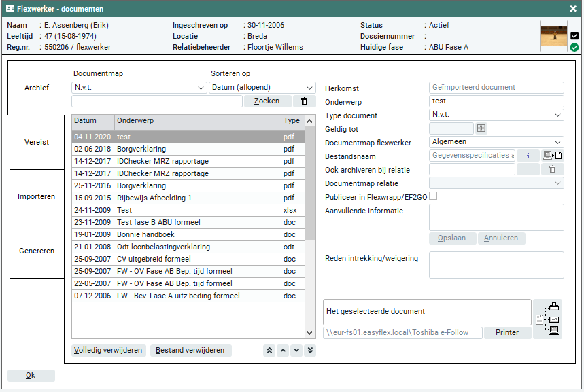This screenshot has height=392, width=584.
Task: Enable Publiceer in Flexwrapp/EF2GO checkbox
Action: (x=432, y=196)
